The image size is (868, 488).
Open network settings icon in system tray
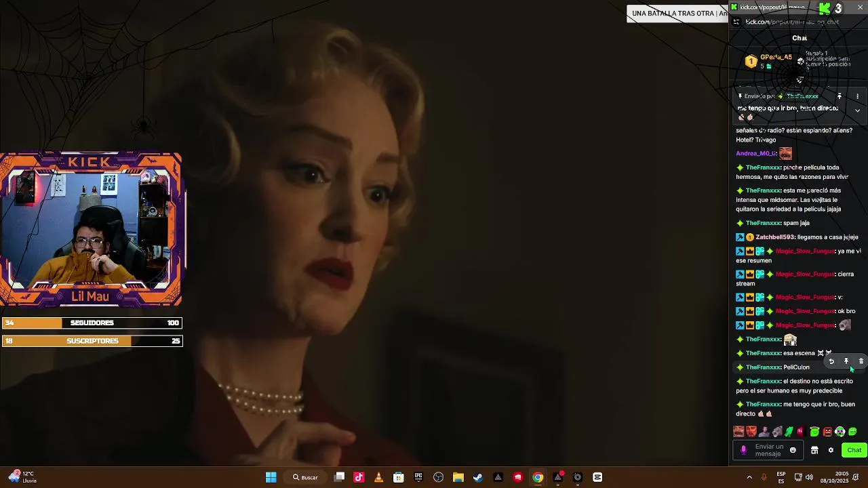798,477
